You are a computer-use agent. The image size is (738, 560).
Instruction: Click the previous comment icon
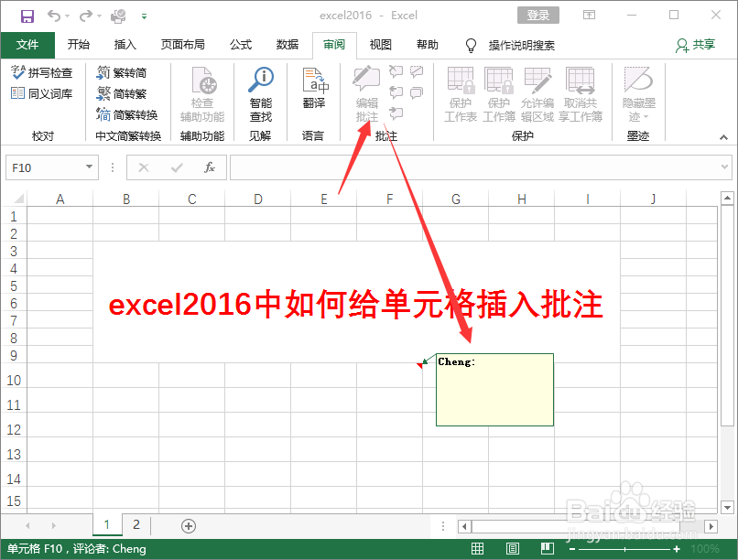pyautogui.click(x=396, y=92)
